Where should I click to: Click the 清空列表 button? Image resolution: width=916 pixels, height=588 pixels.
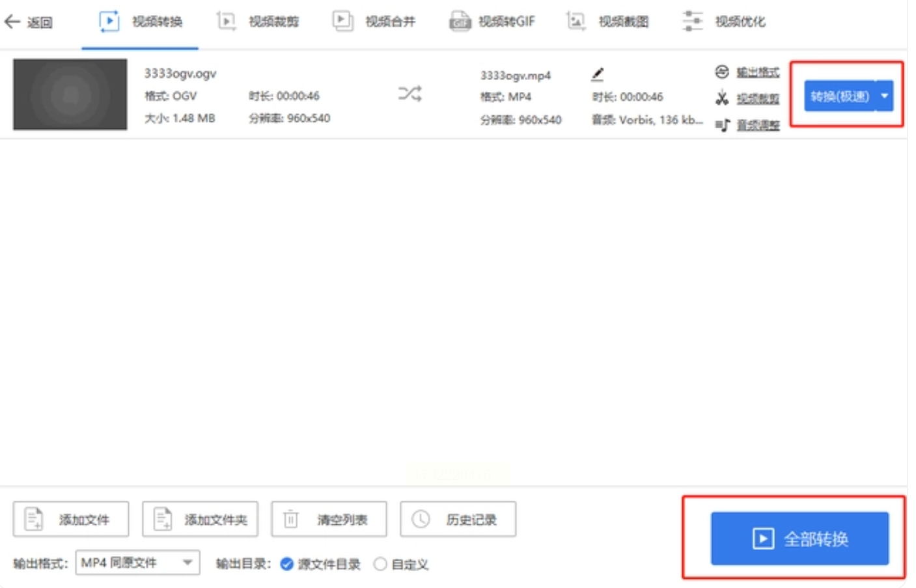point(329,519)
